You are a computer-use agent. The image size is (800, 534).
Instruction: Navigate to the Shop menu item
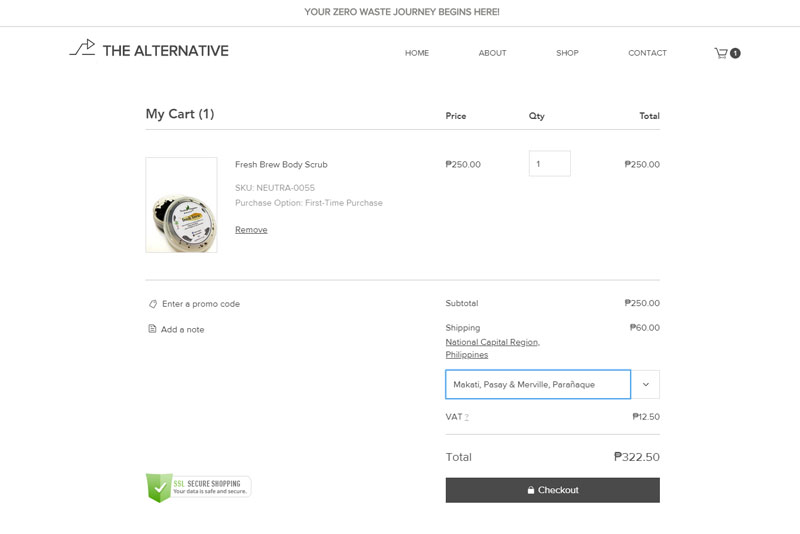[567, 53]
